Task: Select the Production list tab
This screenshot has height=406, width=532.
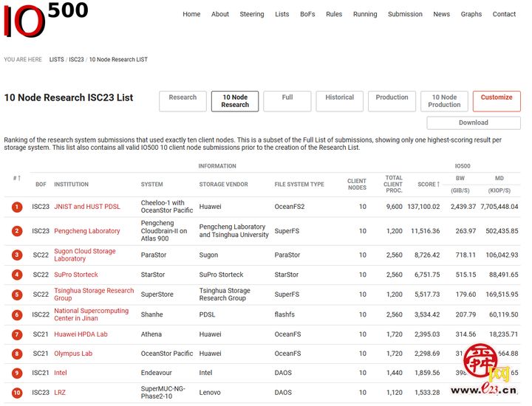Action: [x=392, y=101]
